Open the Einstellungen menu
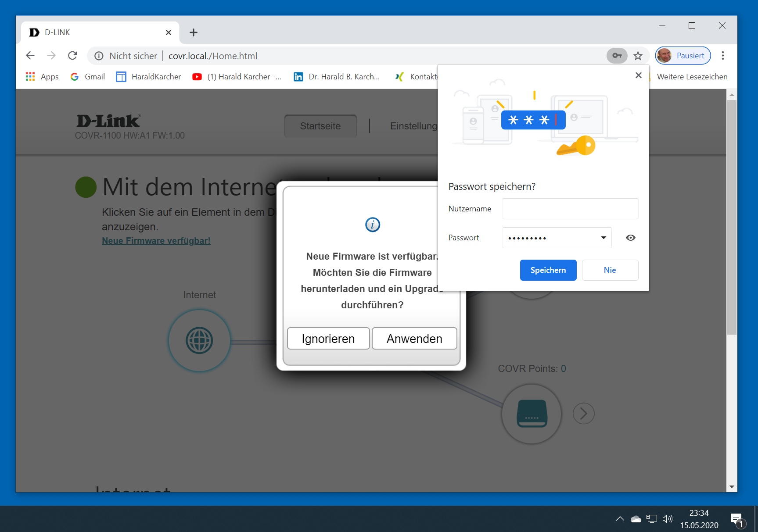The width and height of the screenshot is (758, 532). [x=414, y=126]
